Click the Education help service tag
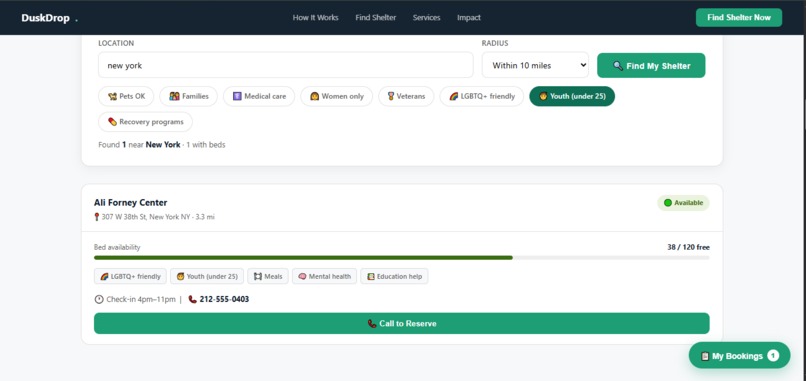The image size is (806, 381). tap(394, 276)
